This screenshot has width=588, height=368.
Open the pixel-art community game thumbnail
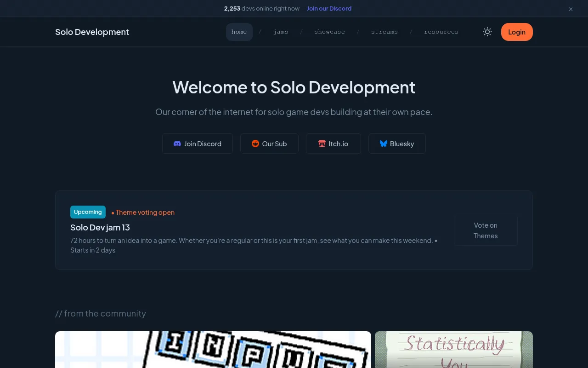click(x=213, y=350)
